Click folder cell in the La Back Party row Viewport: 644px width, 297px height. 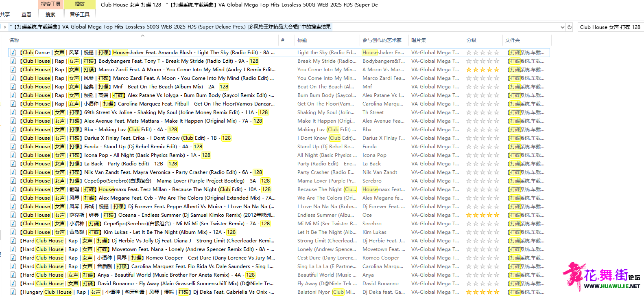point(526,164)
